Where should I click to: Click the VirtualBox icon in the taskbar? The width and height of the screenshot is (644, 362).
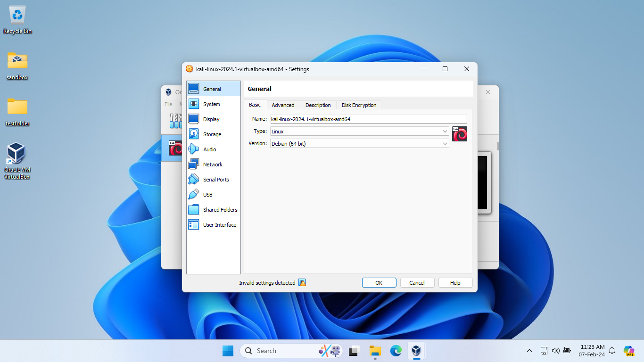pyautogui.click(x=416, y=351)
